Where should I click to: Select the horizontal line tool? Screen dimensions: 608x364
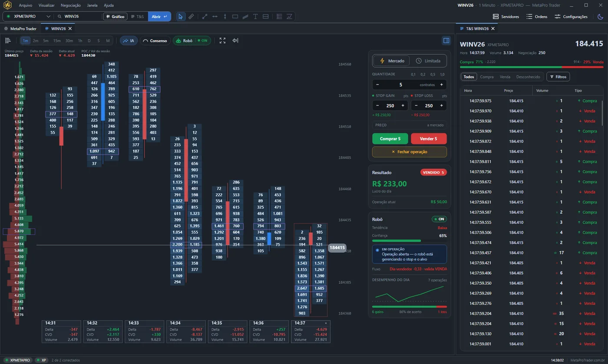(x=215, y=16)
